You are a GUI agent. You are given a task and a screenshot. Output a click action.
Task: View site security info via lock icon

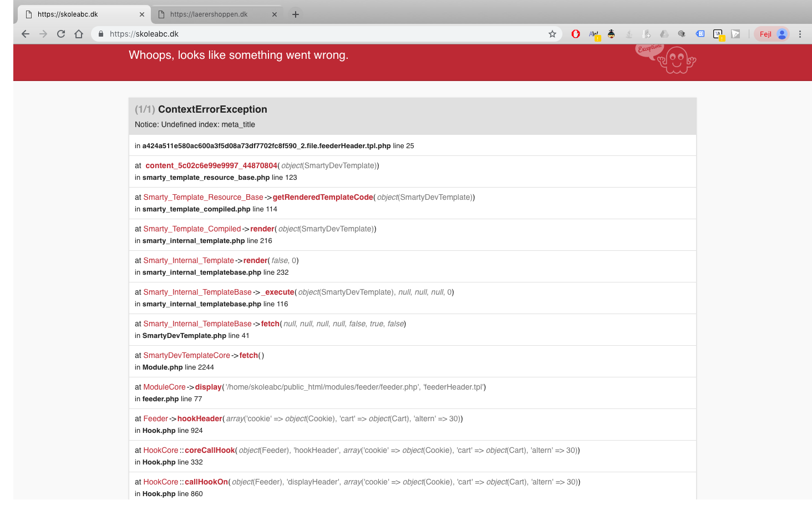coord(101,34)
